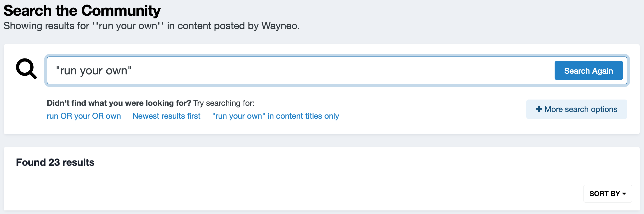The width and height of the screenshot is (644, 214).
Task: Click the word Community in the page title
Action: point(121,11)
